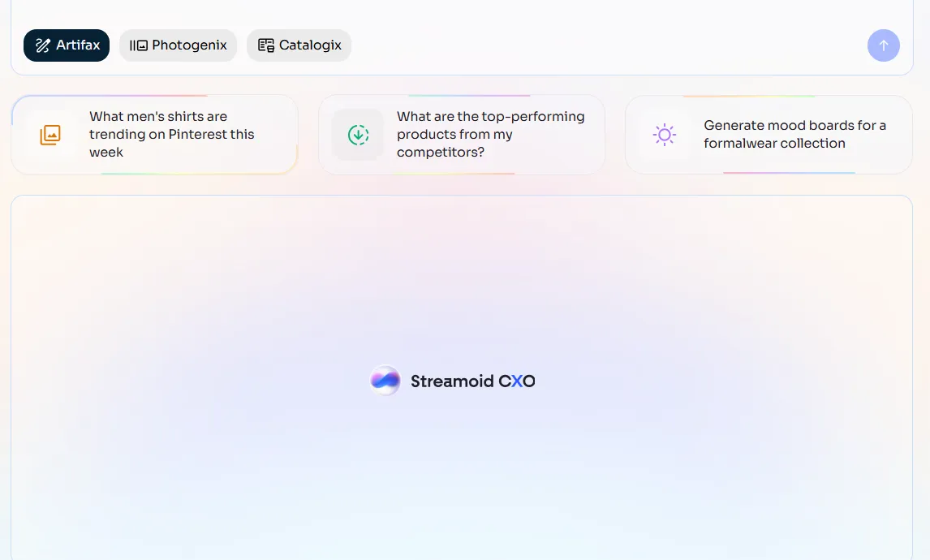Click the purple sun icon
This screenshot has height=560, width=930.
tap(665, 135)
